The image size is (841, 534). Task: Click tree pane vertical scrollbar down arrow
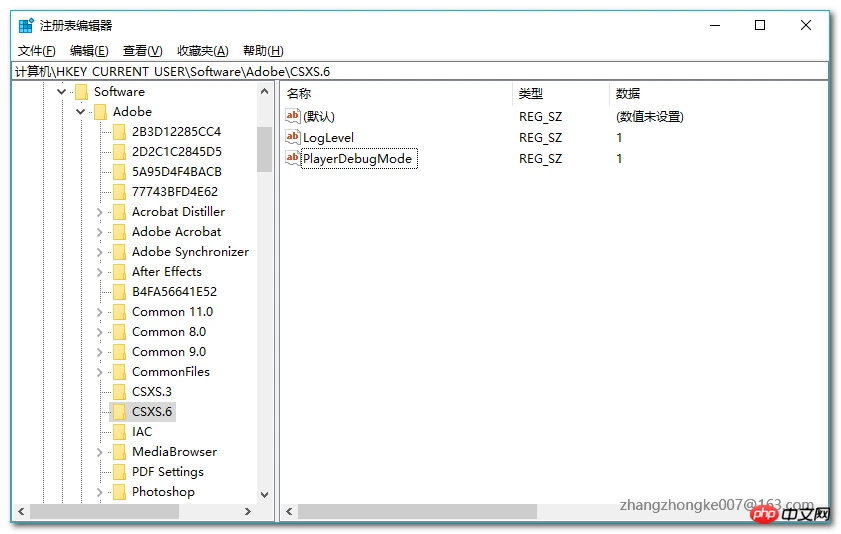(264, 495)
